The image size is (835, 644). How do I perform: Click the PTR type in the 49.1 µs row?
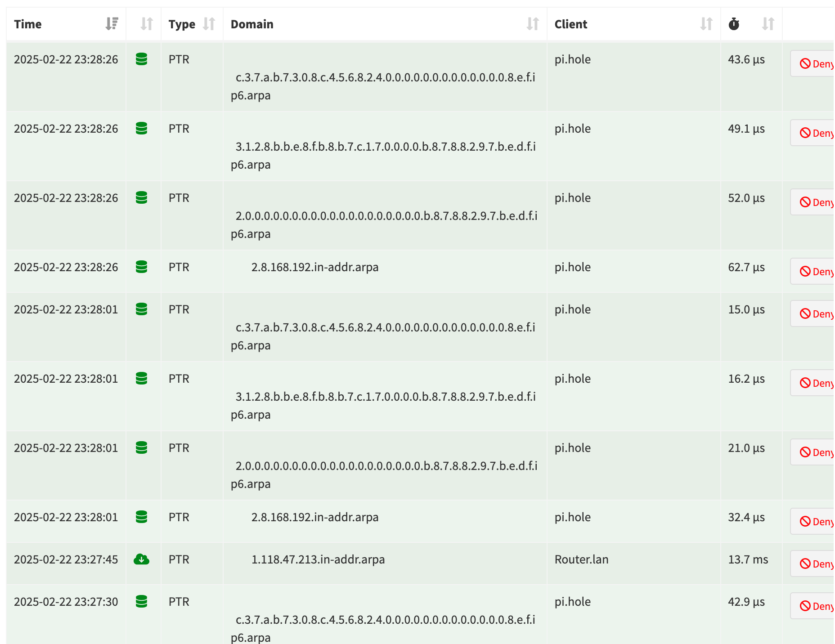tap(179, 129)
